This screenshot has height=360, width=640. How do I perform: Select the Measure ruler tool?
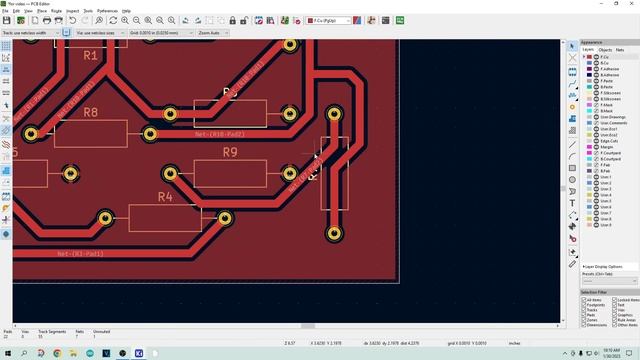click(572, 264)
